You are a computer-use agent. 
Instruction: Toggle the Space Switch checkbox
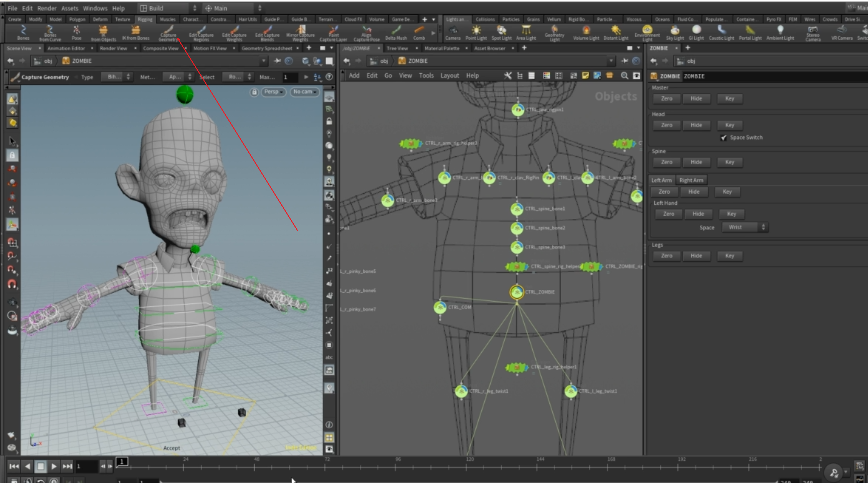pyautogui.click(x=723, y=138)
